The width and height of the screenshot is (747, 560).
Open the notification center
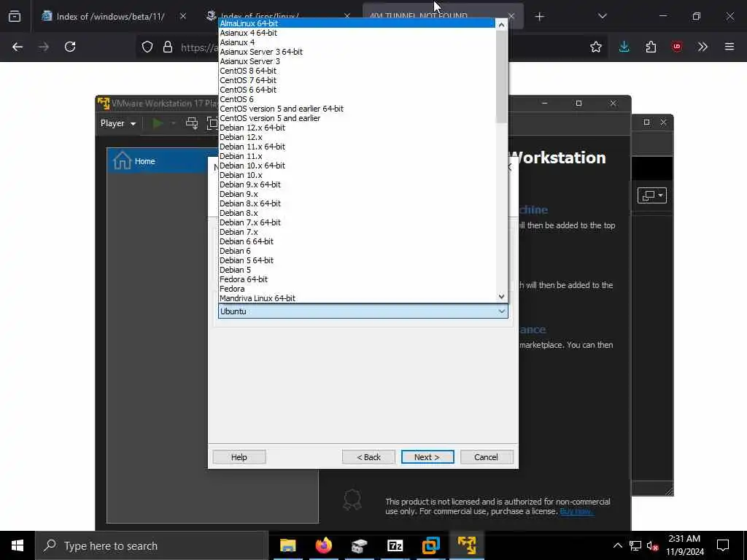(x=723, y=545)
